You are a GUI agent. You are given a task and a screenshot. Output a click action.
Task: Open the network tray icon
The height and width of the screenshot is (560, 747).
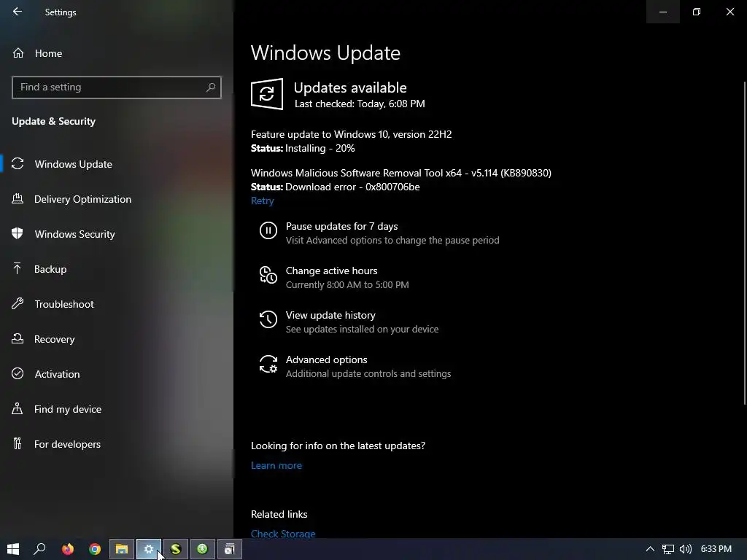(x=668, y=549)
